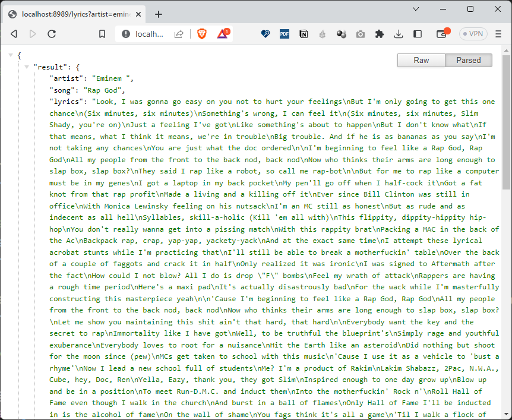
Task: Click the address bar showing localhost
Action: coord(148,34)
